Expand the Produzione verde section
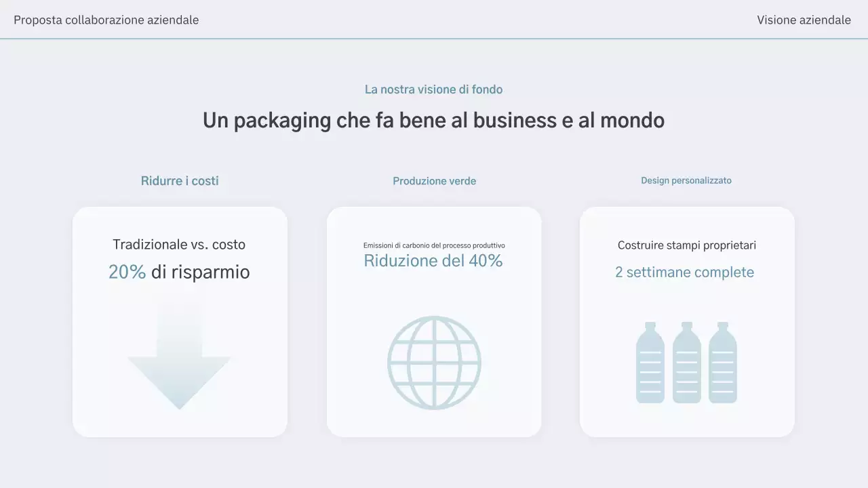 click(434, 180)
